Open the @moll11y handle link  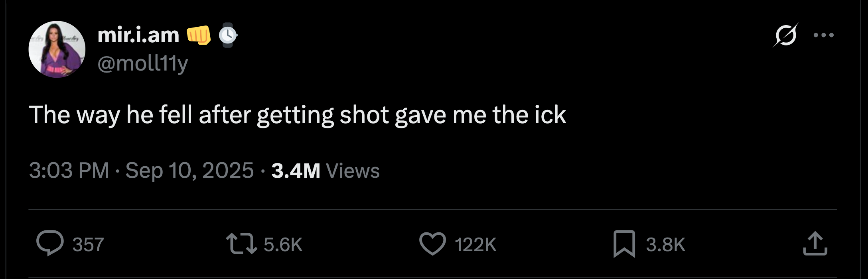pos(142,63)
